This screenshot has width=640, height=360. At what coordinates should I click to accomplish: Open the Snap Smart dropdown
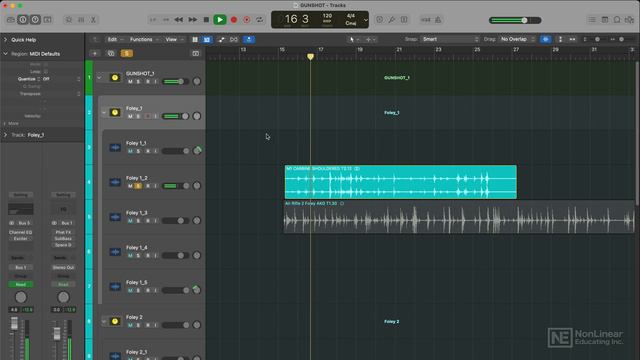450,39
